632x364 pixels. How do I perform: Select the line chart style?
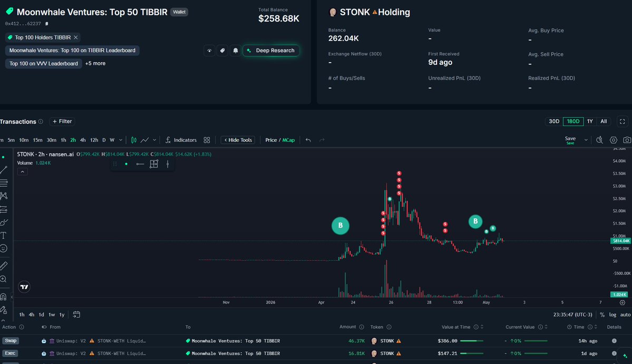pos(145,140)
